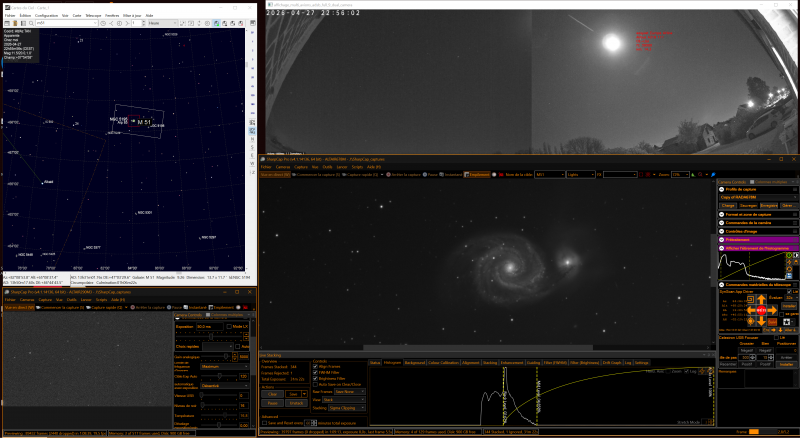The height and width of the screenshot is (438, 800).
Task: Click Arrêter la capture in main SharpCap toolbar
Action: point(404,175)
